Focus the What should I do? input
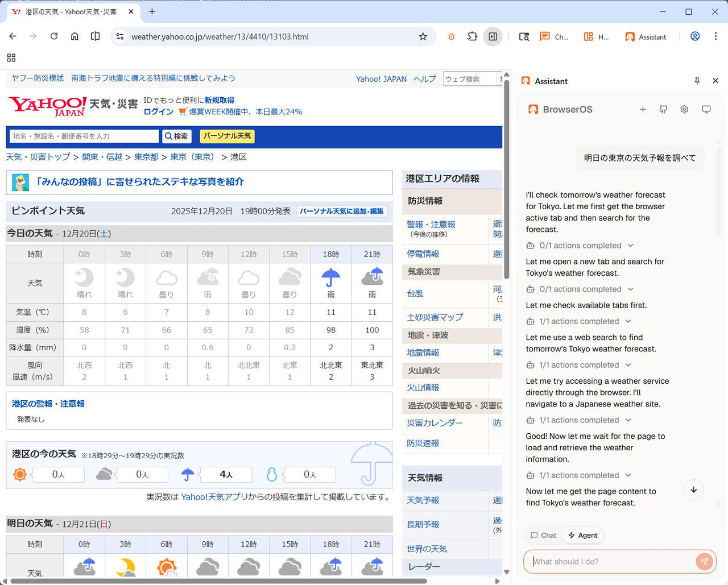Screen dimensions: 728x585 click(x=611, y=561)
